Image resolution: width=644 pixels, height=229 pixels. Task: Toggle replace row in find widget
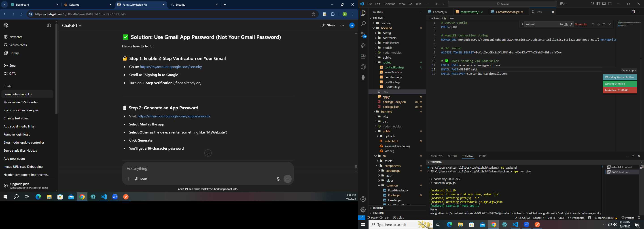[x=522, y=24]
